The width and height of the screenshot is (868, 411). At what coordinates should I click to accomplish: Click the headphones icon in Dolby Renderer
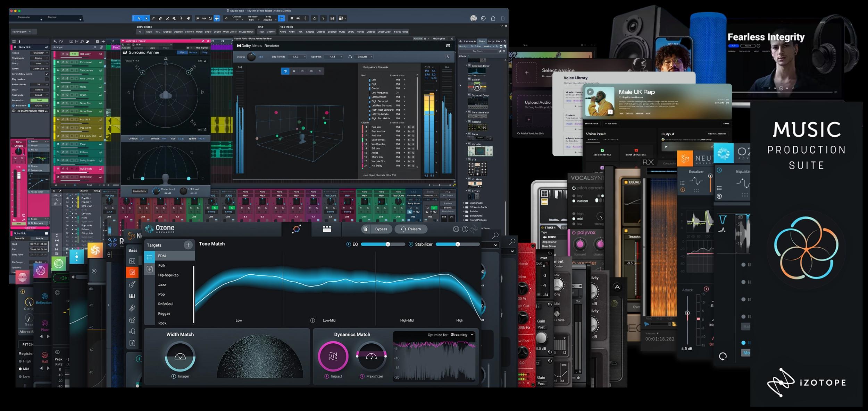point(350,57)
